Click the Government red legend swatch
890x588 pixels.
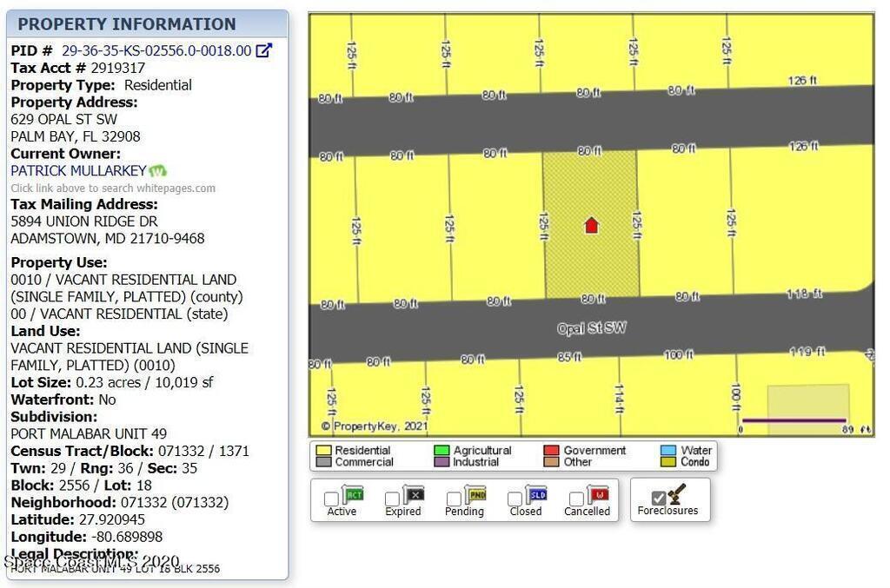click(551, 451)
